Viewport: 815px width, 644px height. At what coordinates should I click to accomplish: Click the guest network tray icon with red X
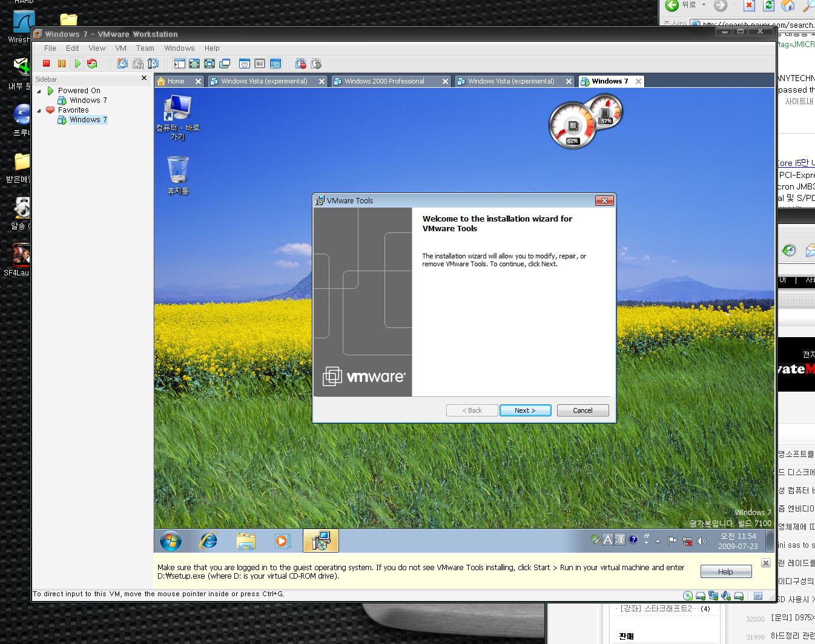687,541
